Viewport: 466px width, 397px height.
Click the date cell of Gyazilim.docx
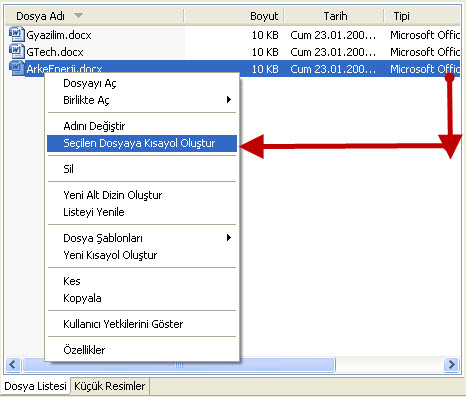333,35
